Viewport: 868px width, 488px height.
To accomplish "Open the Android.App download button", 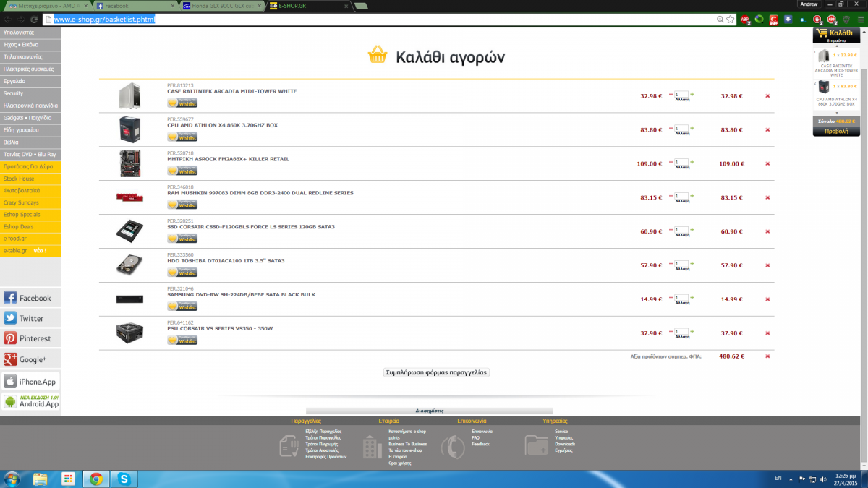I will 30,401.
